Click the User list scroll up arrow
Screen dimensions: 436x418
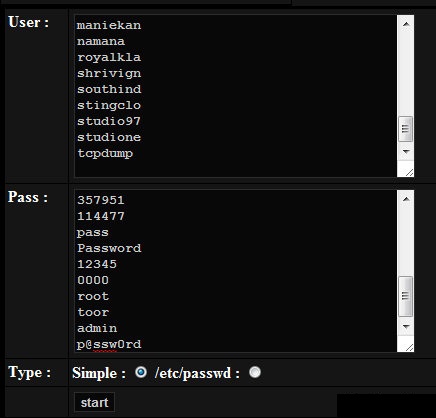coord(406,24)
